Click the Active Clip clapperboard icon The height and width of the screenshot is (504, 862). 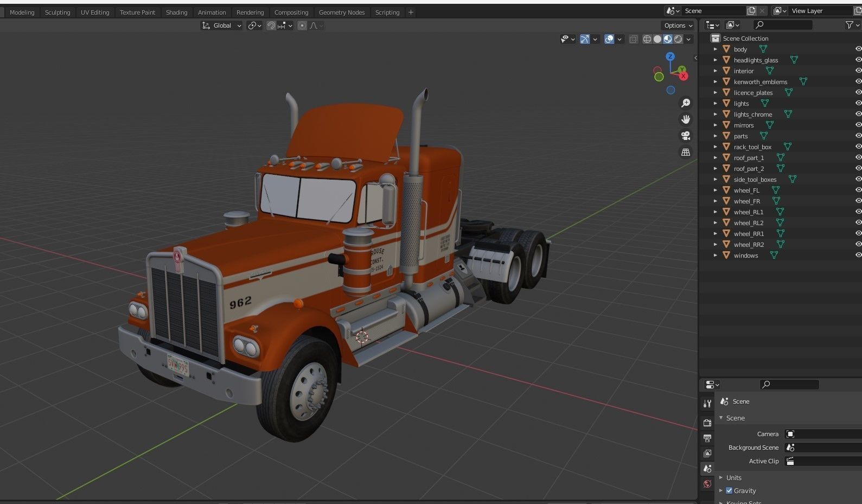coord(790,461)
